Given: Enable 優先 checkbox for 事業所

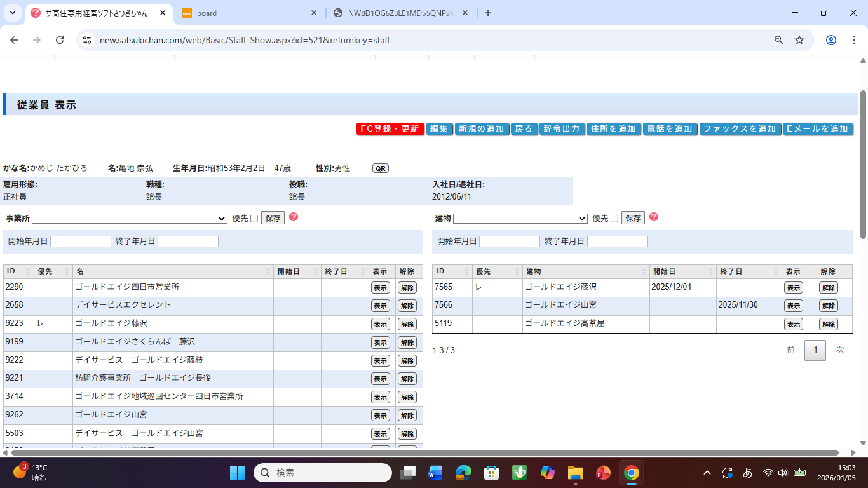Looking at the screenshot, I should point(254,219).
